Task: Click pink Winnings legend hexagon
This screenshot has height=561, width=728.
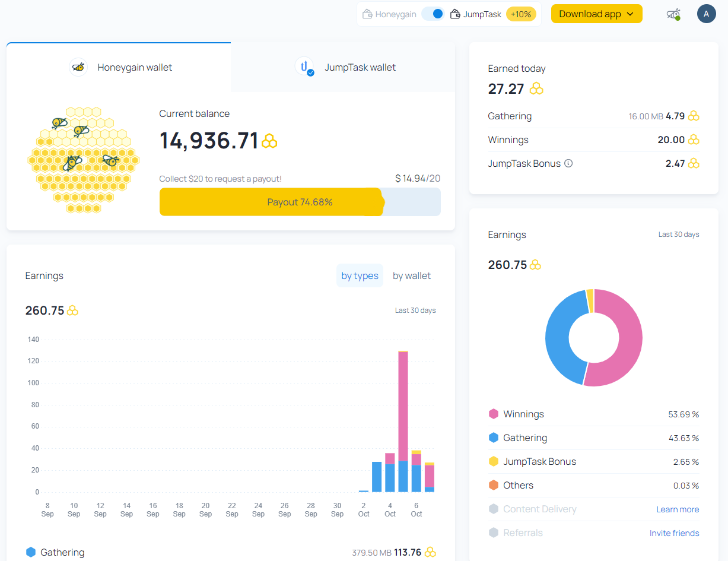Action: (494, 414)
